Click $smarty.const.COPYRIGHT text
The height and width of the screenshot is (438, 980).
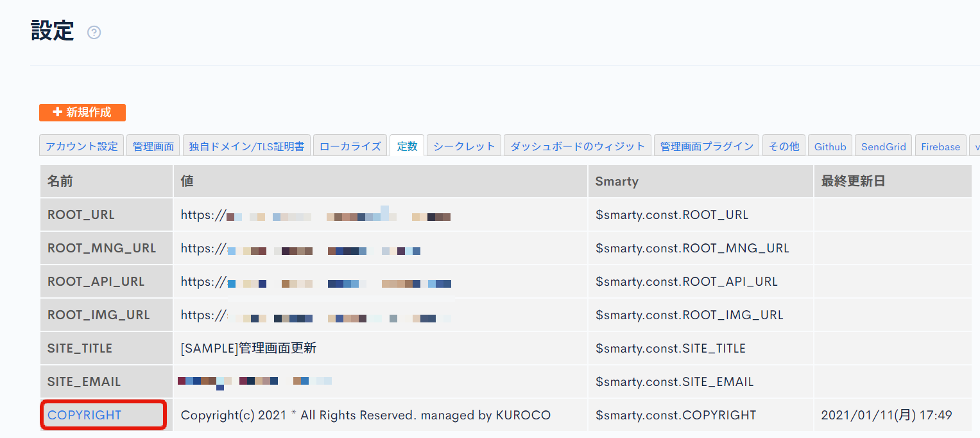coord(676,415)
